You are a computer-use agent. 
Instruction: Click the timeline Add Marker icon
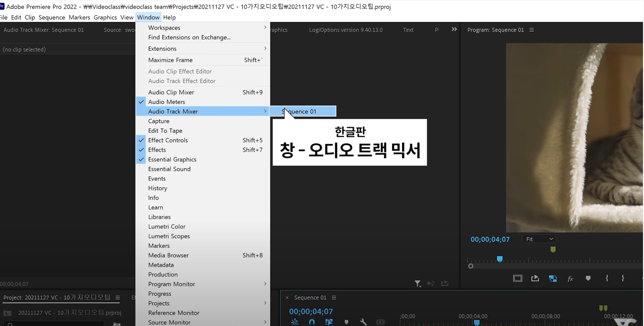click(346, 322)
